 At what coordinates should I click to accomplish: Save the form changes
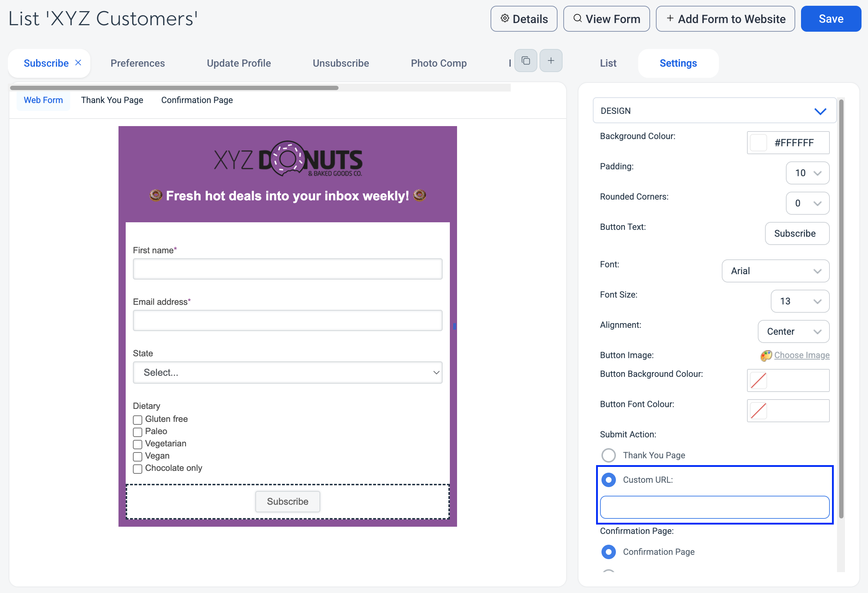pos(831,19)
